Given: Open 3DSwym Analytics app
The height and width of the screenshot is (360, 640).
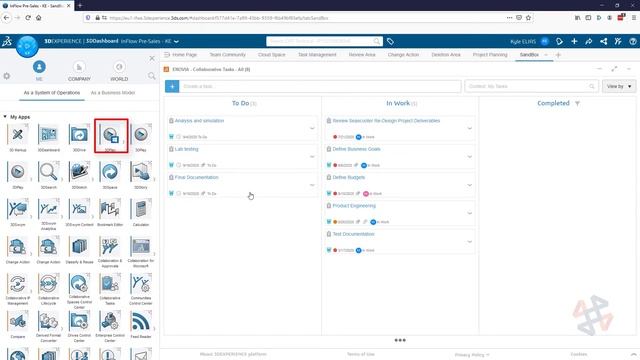Looking at the screenshot, I should click(x=49, y=209).
